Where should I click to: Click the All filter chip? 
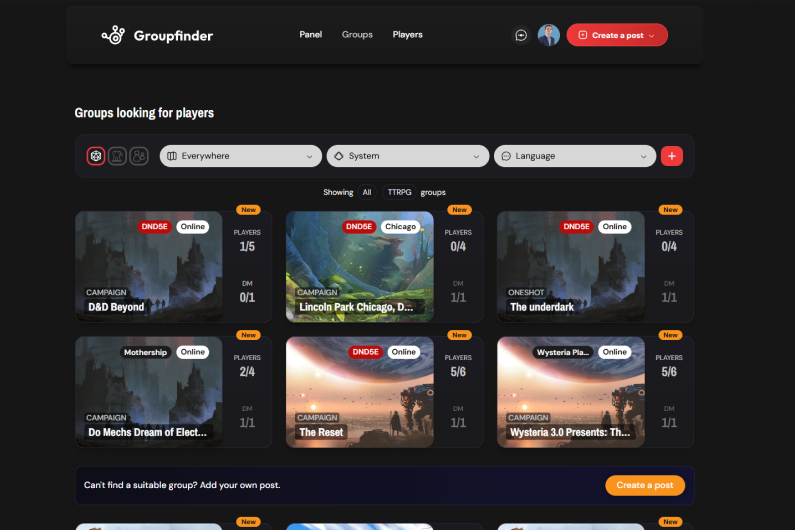[367, 192]
